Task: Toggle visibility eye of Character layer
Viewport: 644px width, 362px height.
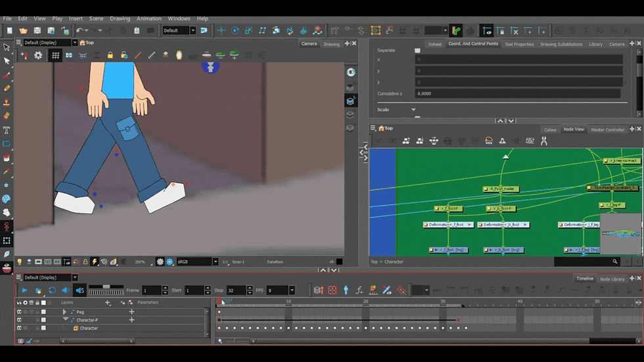Action: point(19,328)
